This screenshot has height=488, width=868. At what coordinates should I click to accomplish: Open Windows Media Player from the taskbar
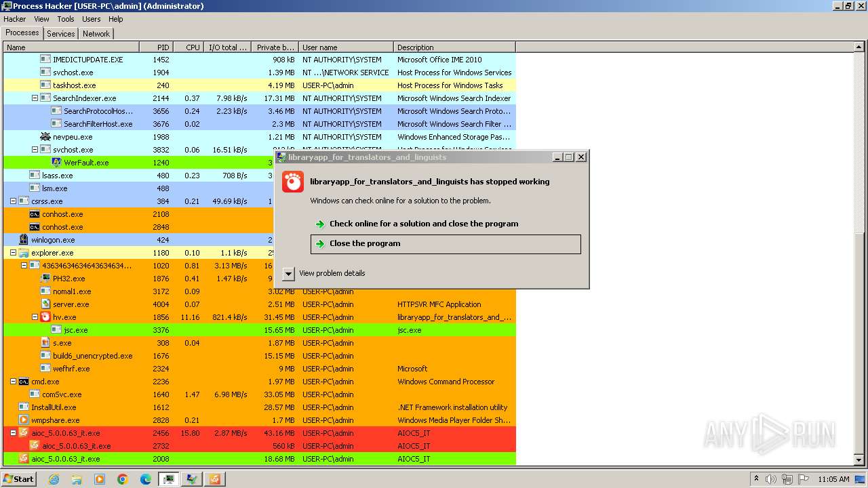pyautogui.click(x=100, y=479)
